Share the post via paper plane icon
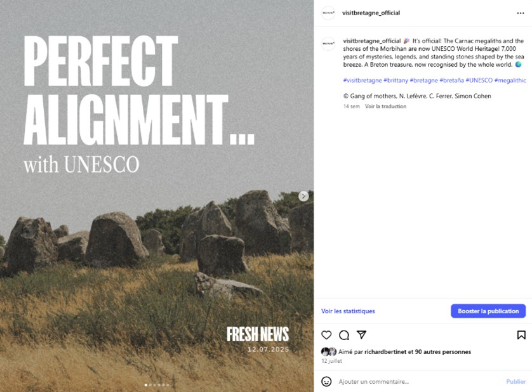 pyautogui.click(x=361, y=335)
